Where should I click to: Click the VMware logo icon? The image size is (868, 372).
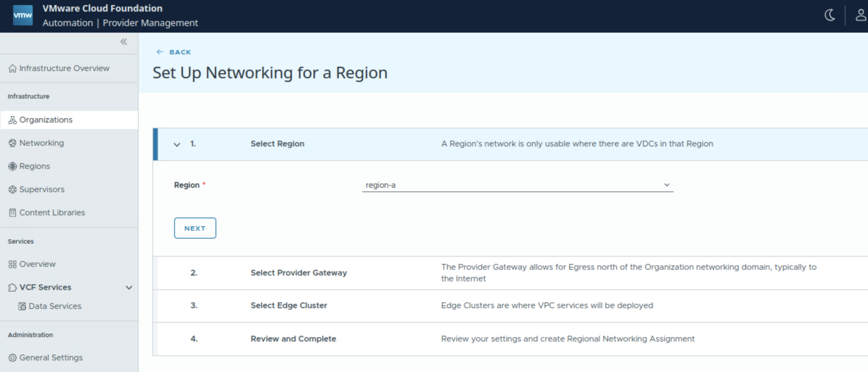tap(22, 15)
